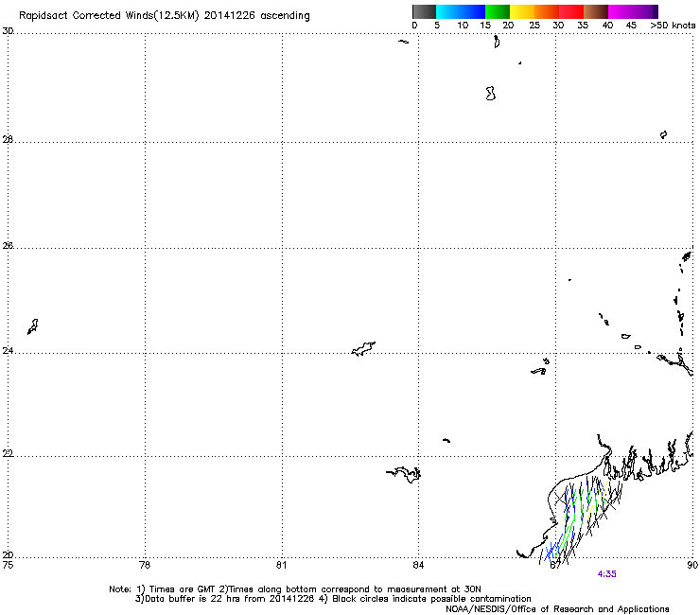The image size is (700, 615).
Task: Click the longitude axis label '75'
Action: [x=8, y=565]
